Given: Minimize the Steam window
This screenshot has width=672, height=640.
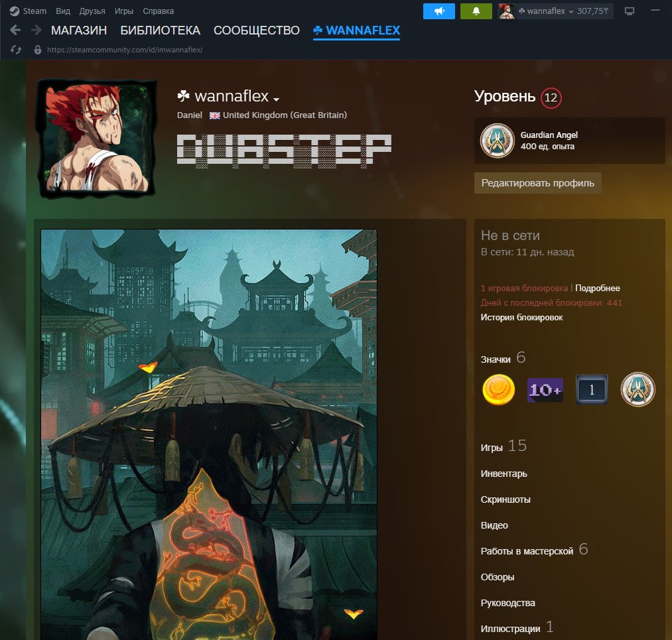Looking at the screenshot, I should click(655, 11).
